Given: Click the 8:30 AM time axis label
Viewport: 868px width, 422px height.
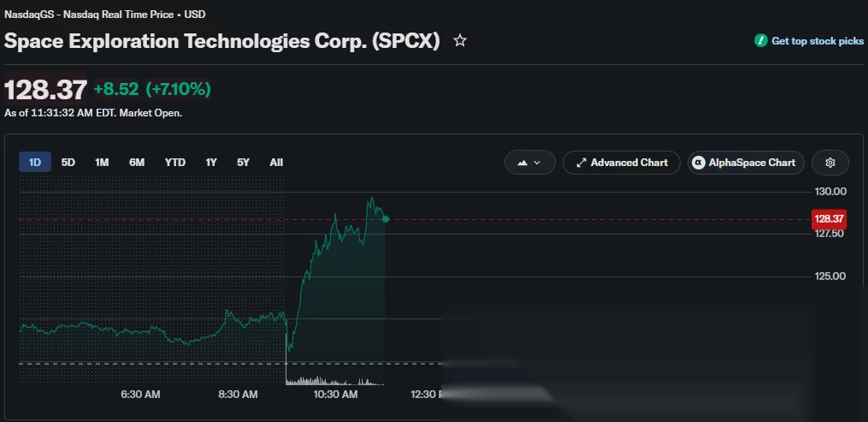Looking at the screenshot, I should pyautogui.click(x=238, y=395).
